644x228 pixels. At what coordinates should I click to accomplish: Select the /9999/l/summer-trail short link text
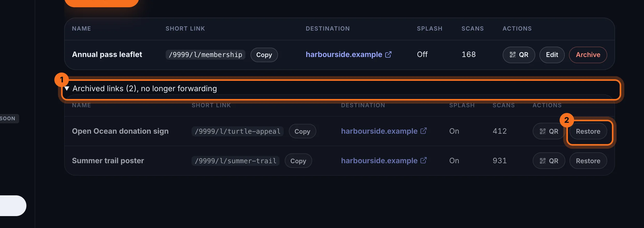tap(235, 161)
